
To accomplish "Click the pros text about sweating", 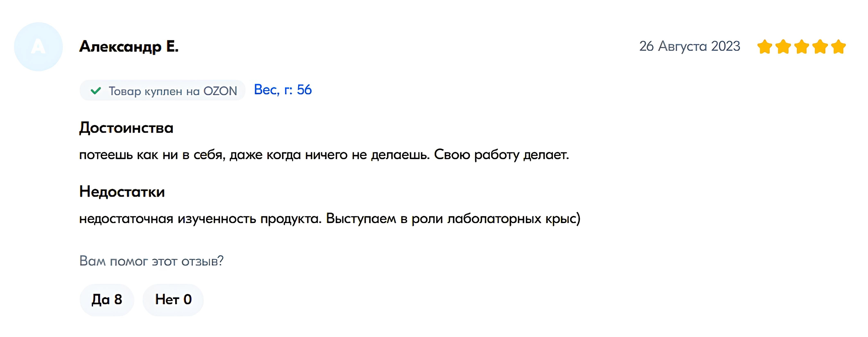I will [x=324, y=155].
